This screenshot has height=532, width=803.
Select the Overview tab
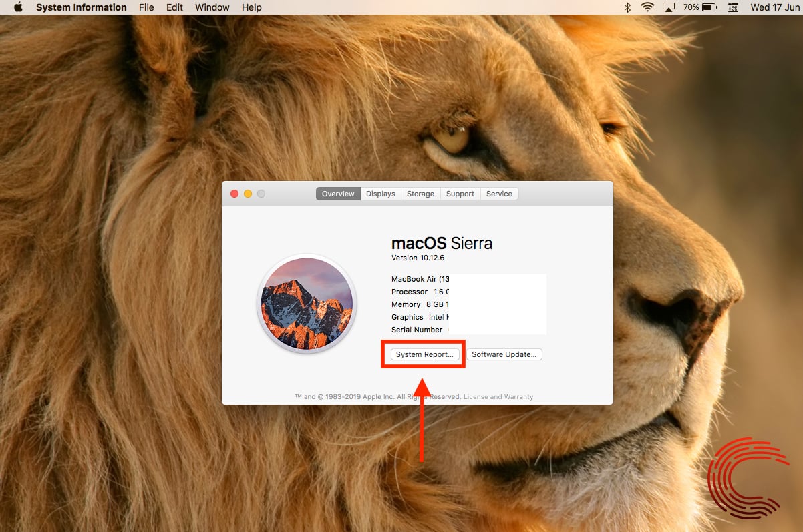[338, 194]
